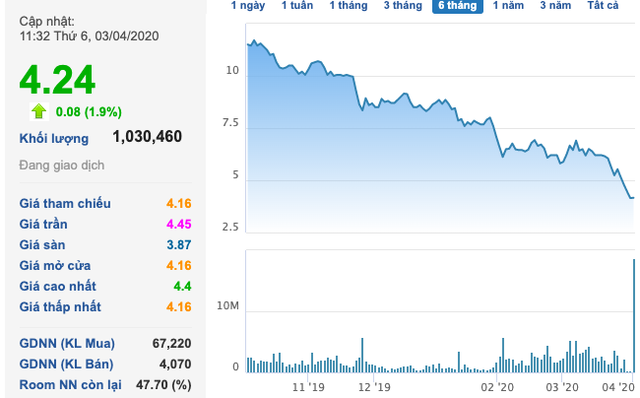Switch chart to 1 tháng range
The image size is (640, 398).
tap(348, 6)
